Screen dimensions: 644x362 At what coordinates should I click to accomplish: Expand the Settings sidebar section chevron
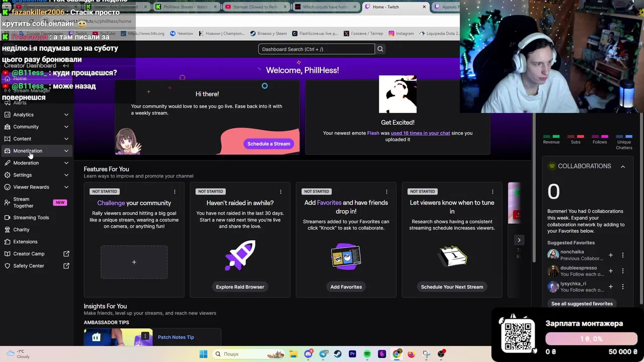[66, 175]
